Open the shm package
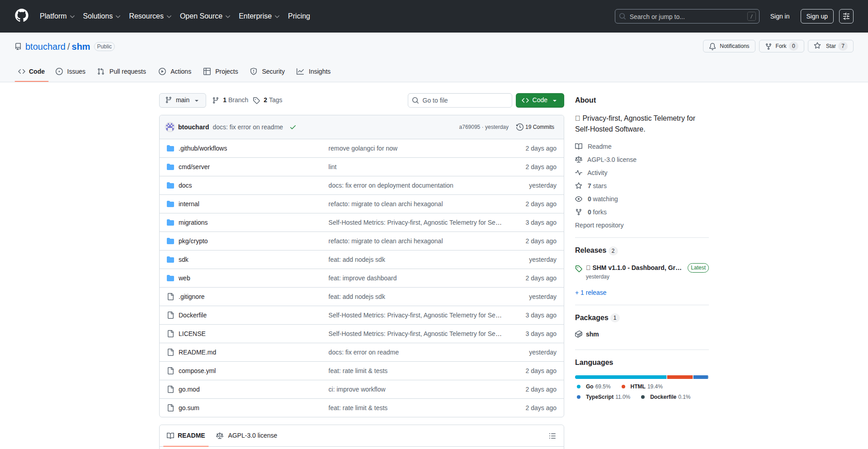Viewport: 868px width, 449px height. tap(592, 334)
